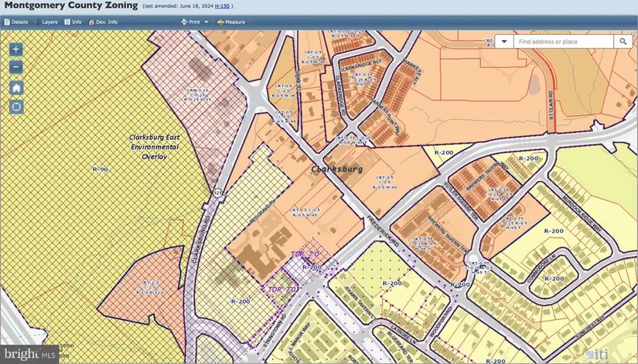The image size is (638, 364).
Task: Open Dev. Info from the toolbar
Action: click(x=103, y=22)
